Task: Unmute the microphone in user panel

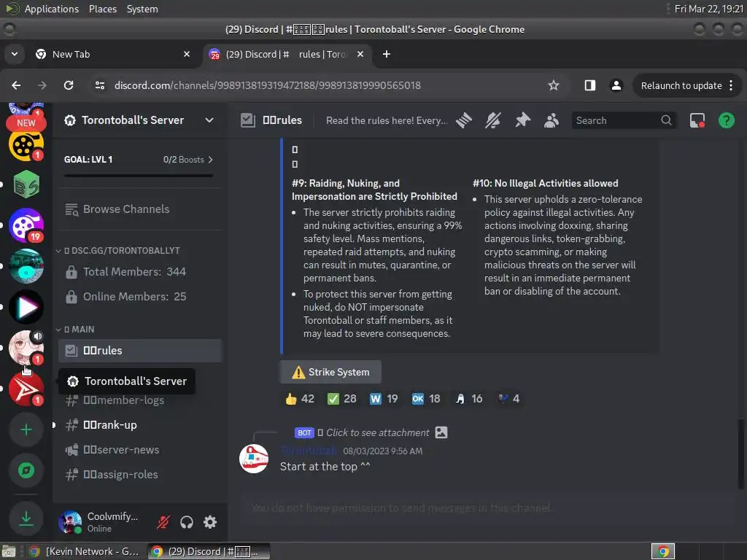Action: [163, 522]
